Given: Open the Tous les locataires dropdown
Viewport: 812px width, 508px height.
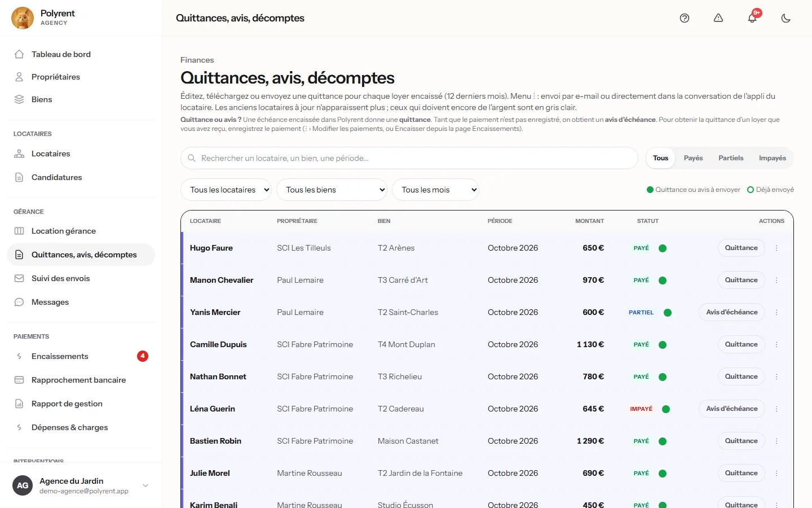Looking at the screenshot, I should 226,190.
